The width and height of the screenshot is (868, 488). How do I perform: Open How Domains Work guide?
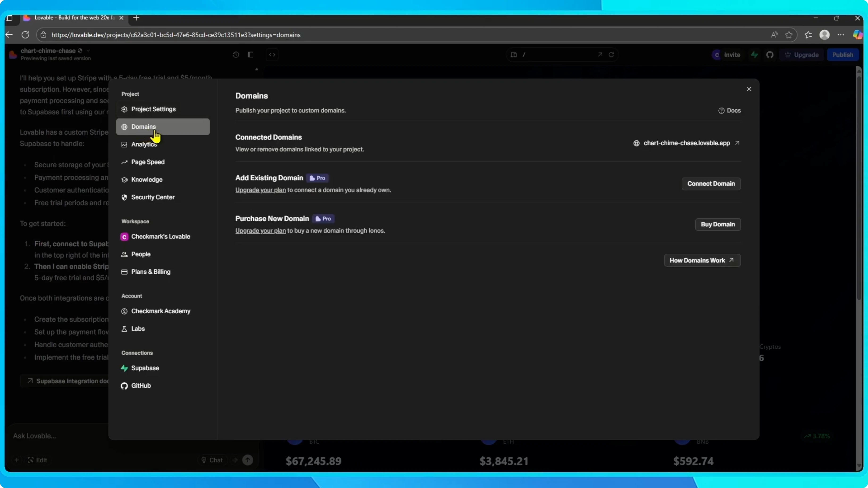point(702,260)
